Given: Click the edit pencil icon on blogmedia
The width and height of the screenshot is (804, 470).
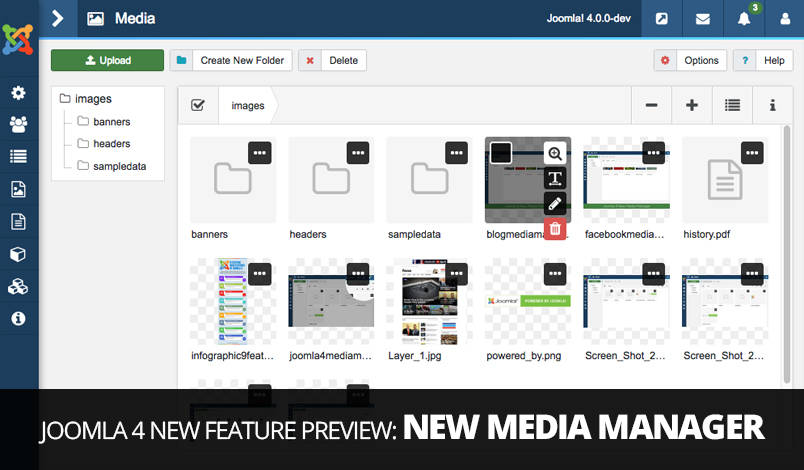Looking at the screenshot, I should [x=555, y=203].
